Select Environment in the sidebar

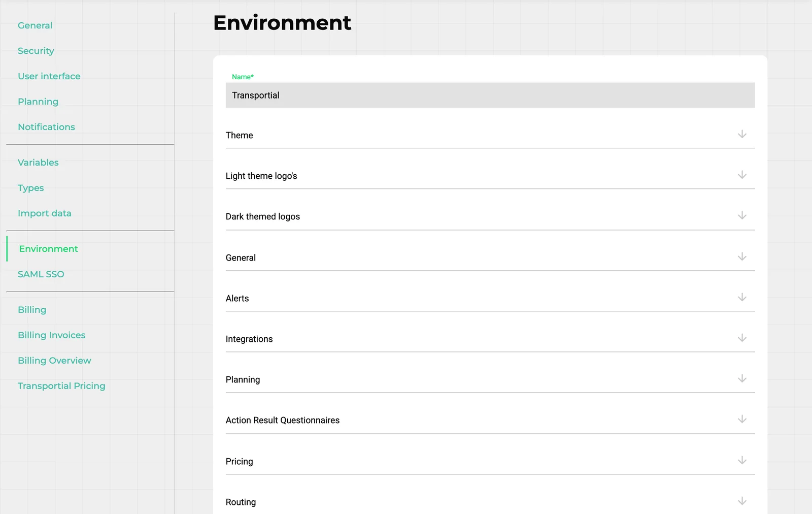click(x=49, y=249)
